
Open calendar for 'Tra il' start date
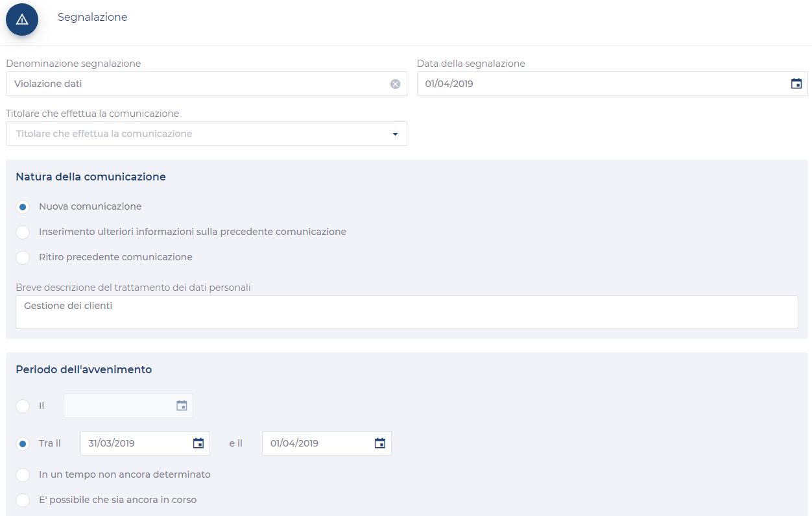pos(198,443)
